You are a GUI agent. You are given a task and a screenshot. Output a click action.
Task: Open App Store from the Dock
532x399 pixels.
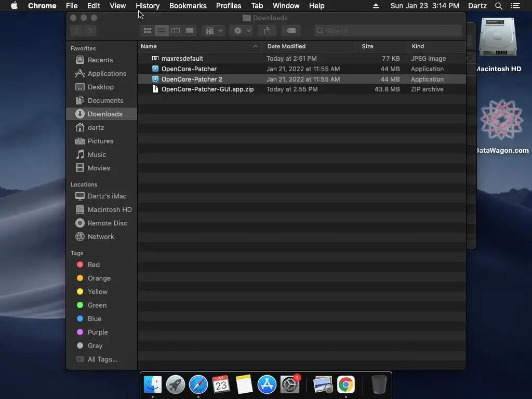(x=267, y=385)
